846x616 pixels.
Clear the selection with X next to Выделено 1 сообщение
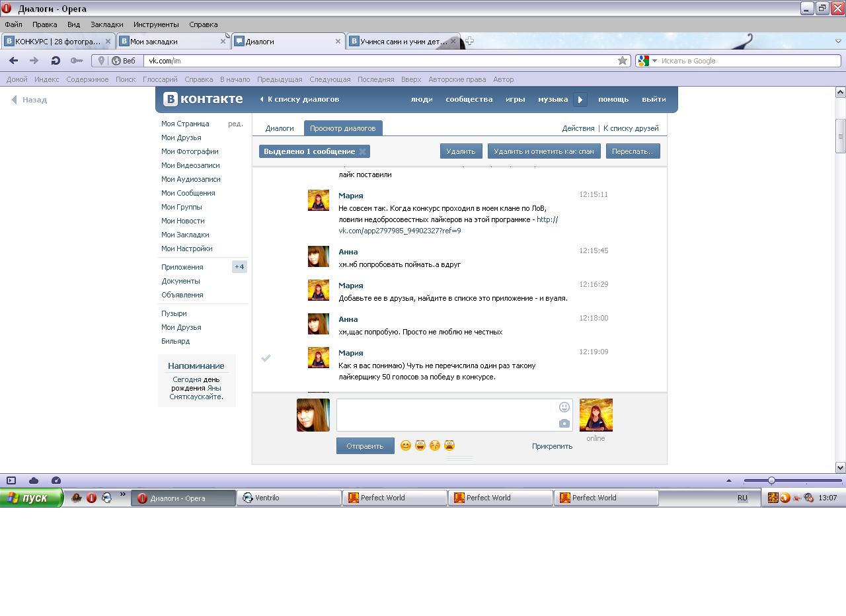point(362,151)
